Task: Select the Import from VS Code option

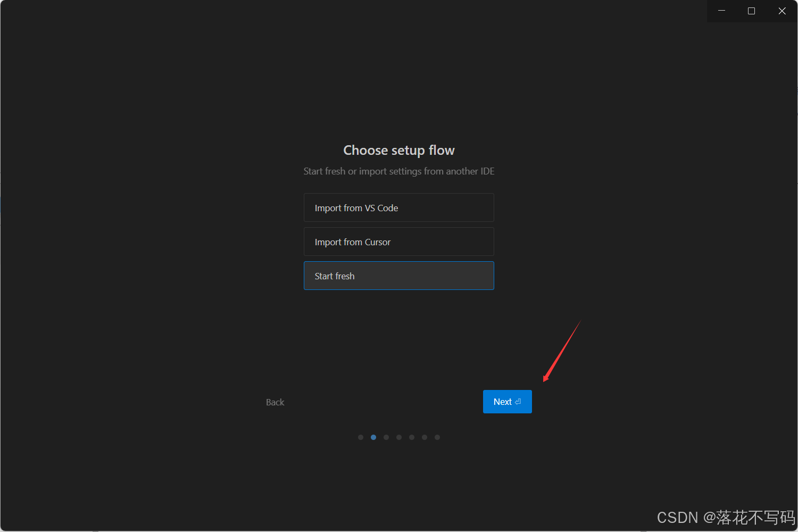Action: [x=399, y=207]
